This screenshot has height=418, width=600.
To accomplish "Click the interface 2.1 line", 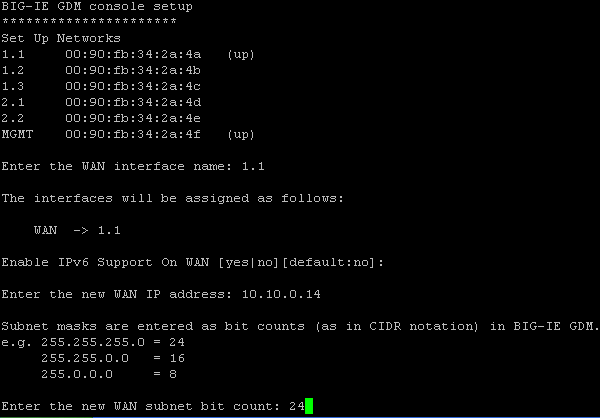I will click(101, 102).
